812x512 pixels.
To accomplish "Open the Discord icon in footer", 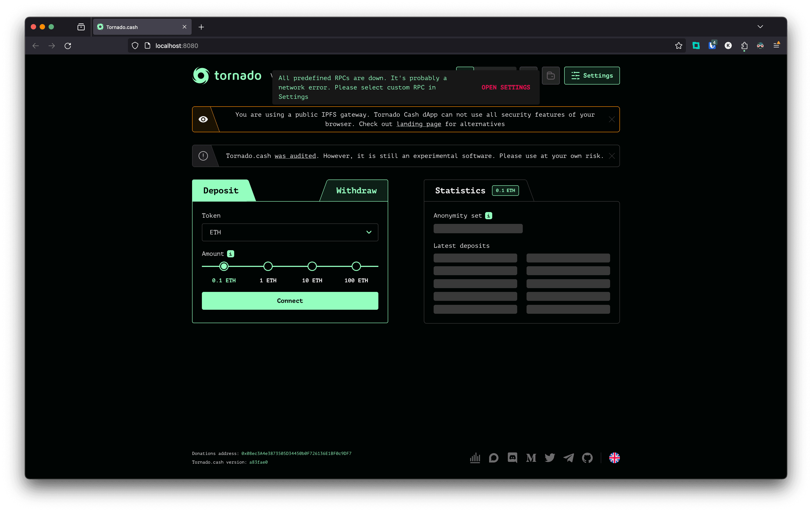I will pos(513,458).
